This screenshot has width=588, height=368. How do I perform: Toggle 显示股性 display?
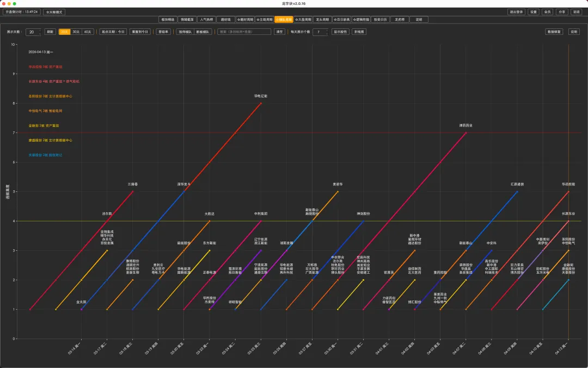pos(340,32)
